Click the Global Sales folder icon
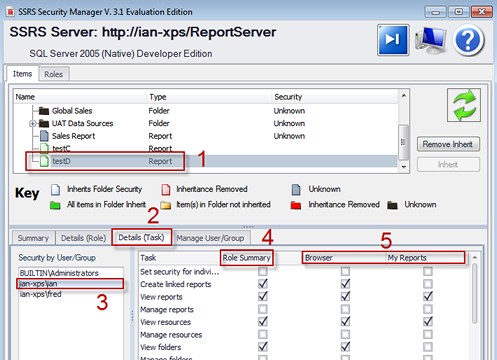This screenshot has width=497, height=360. (44, 111)
